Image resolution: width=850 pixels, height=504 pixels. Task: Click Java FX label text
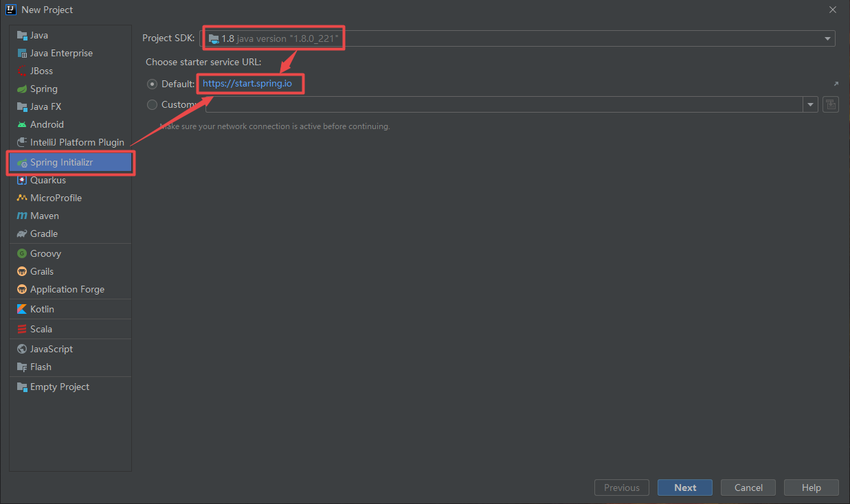click(x=45, y=106)
